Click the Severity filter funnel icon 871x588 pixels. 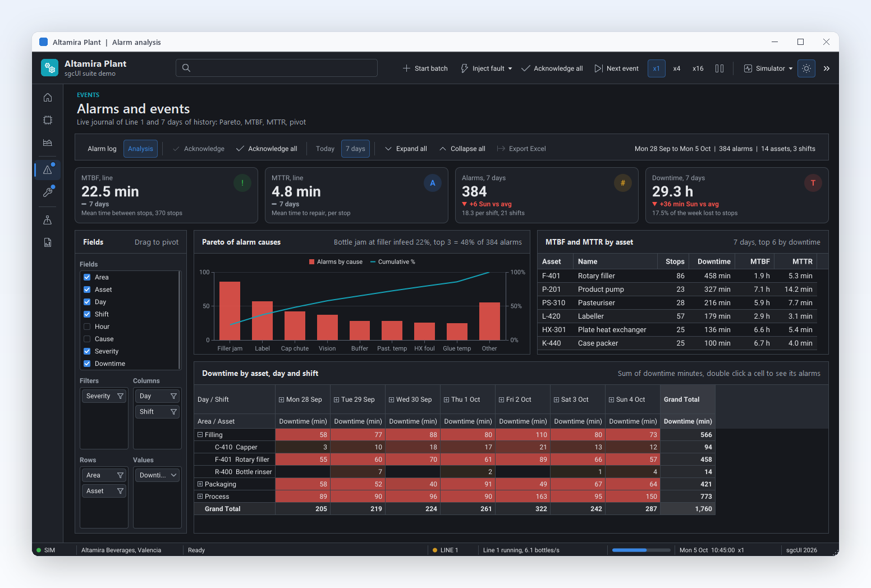click(x=120, y=396)
